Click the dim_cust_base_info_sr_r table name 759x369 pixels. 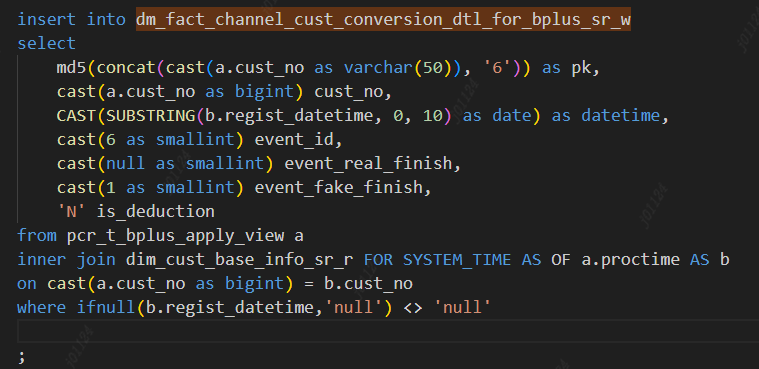(x=240, y=260)
